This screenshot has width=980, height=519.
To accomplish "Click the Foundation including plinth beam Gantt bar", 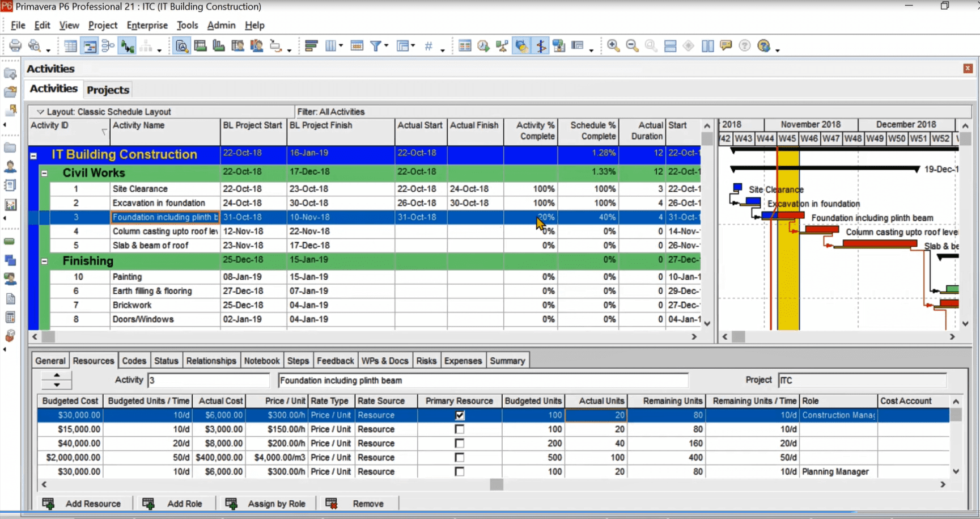I will pyautogui.click(x=782, y=216).
